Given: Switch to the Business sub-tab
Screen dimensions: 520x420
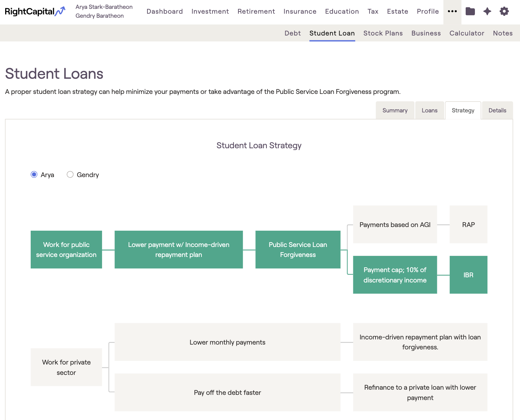Looking at the screenshot, I should tap(426, 33).
